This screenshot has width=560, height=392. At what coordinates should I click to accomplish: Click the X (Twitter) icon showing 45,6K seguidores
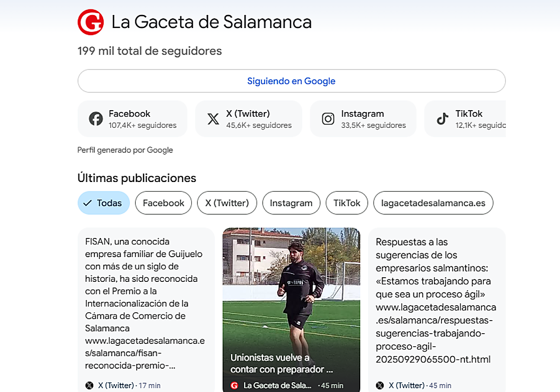point(213,119)
